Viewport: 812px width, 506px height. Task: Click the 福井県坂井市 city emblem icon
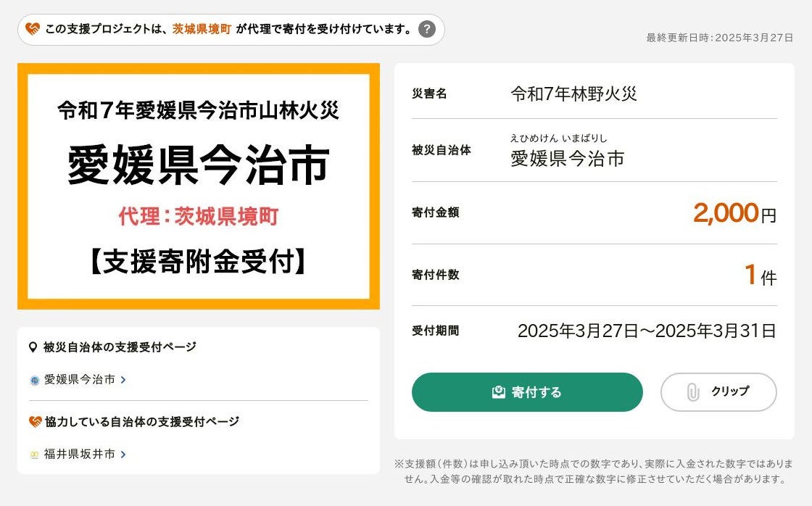pos(34,455)
